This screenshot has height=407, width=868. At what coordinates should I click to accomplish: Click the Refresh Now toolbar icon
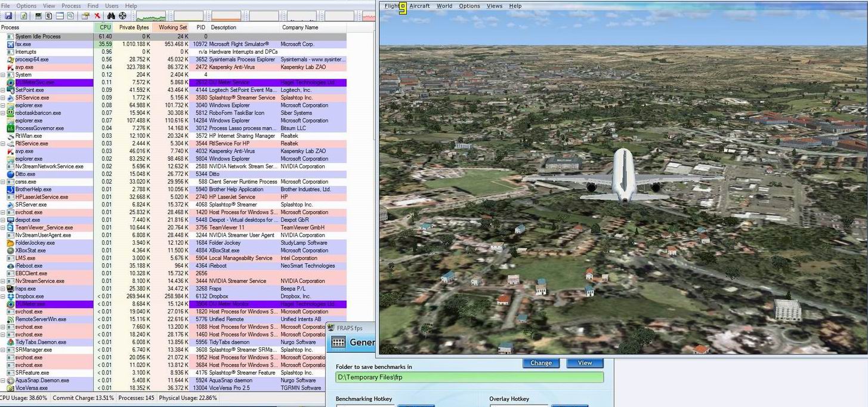point(24,16)
